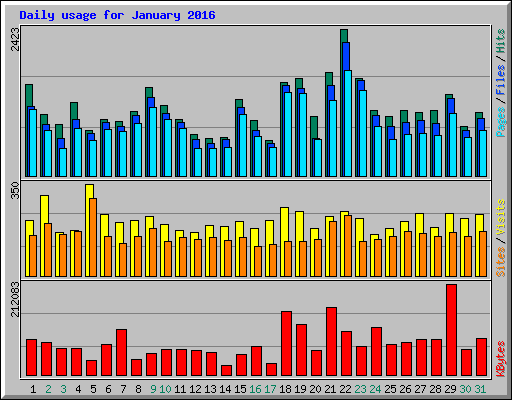The image size is (512, 400).
Task: Click day 6 on the x-axis
Action: [x=108, y=389]
